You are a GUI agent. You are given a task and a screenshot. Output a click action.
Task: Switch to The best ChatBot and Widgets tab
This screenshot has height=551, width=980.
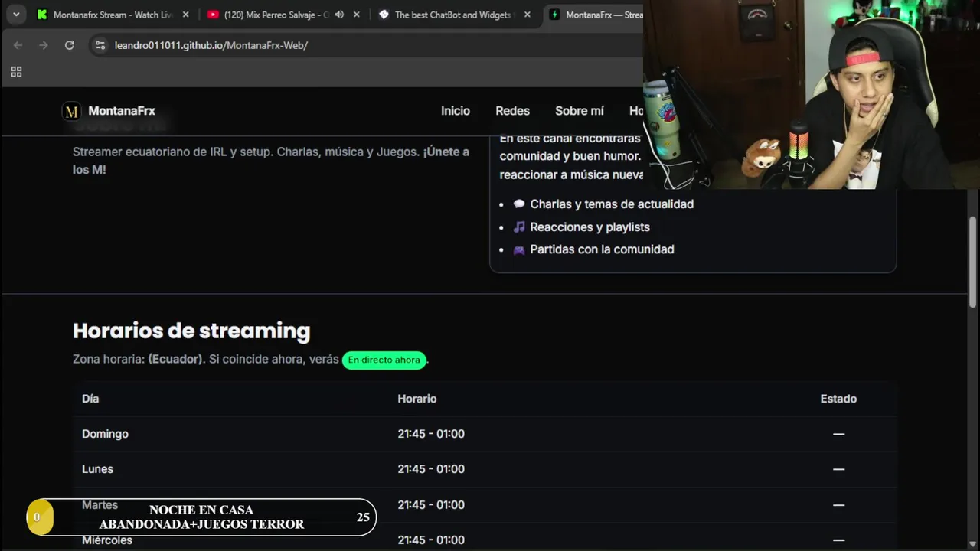[x=453, y=15]
